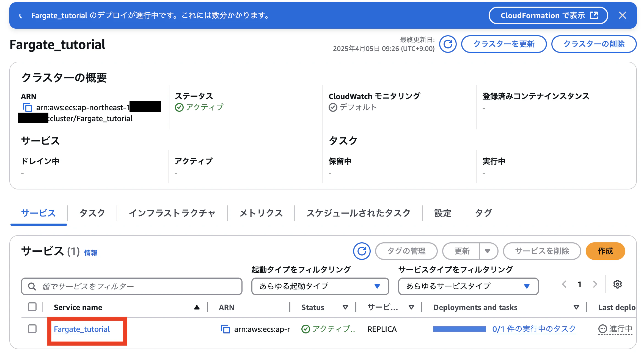Open the Fargate_tutorial service link

(82, 329)
